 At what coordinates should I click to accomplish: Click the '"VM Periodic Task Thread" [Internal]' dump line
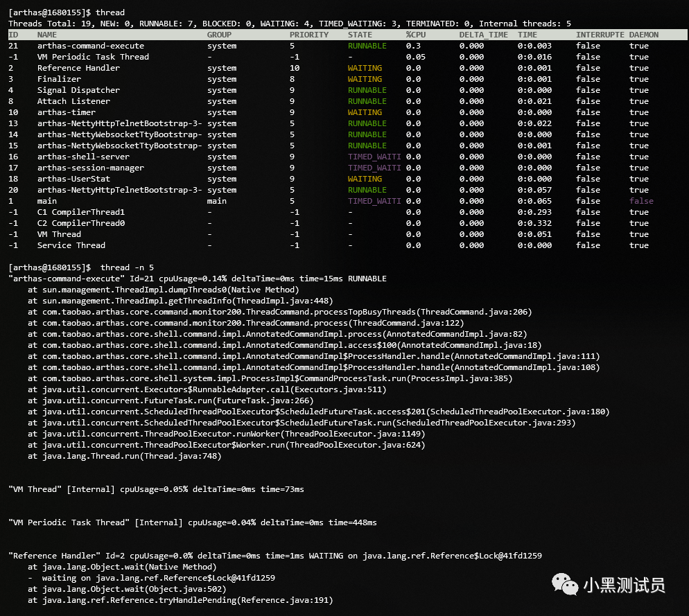click(x=193, y=522)
